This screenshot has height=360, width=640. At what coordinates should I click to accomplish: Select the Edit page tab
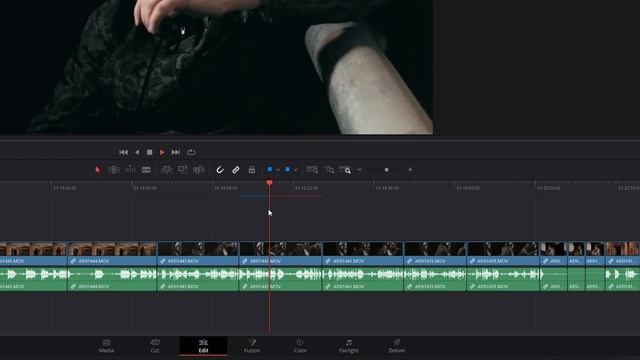(203, 346)
